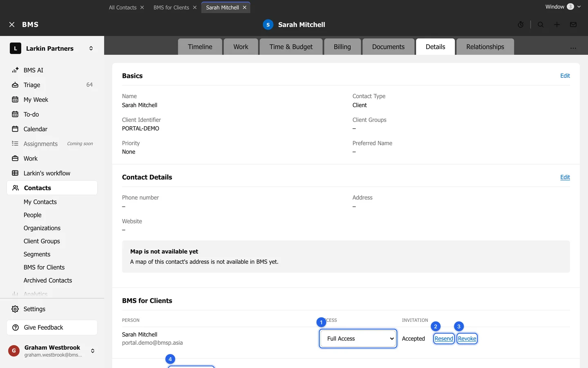Viewport: 588px width, 368px height.
Task: Switch to All Contacts window tab
Action: click(122, 7)
